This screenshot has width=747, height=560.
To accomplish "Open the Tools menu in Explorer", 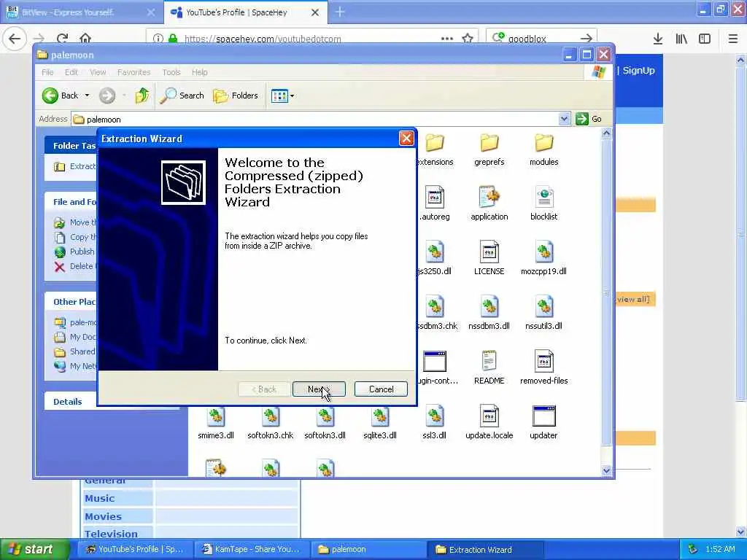I will (171, 72).
